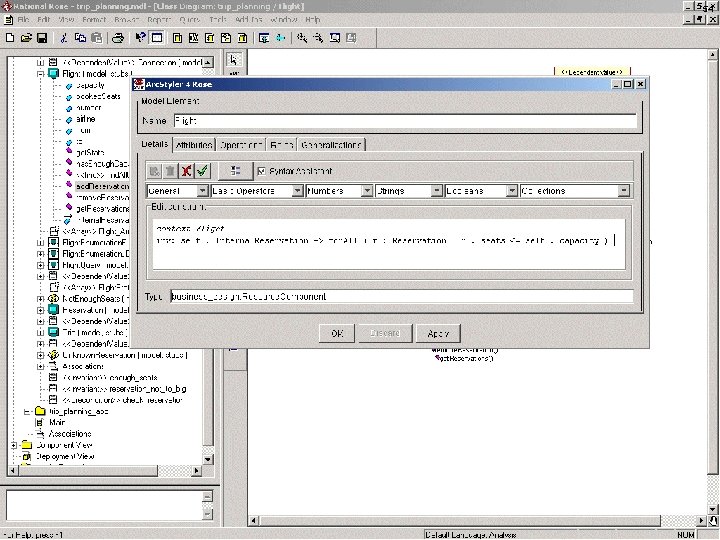Switch to the Details tab
The height and width of the screenshot is (540, 720).
tap(154, 144)
